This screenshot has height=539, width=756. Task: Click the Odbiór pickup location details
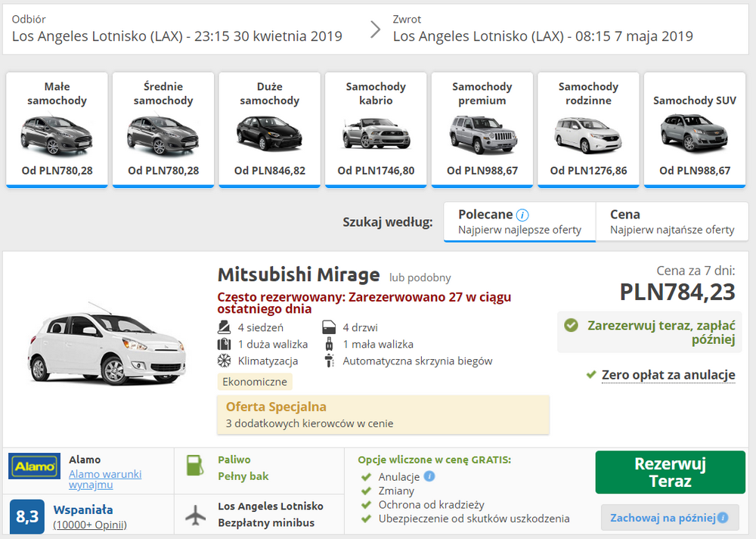[177, 29]
